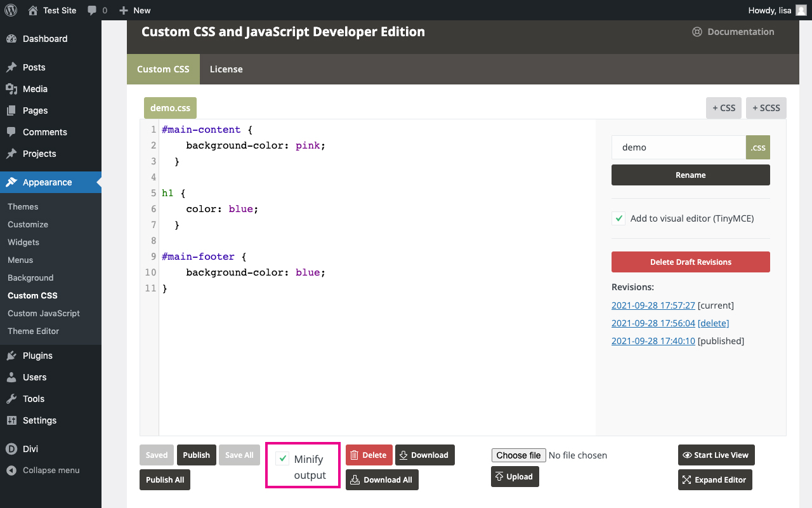The height and width of the screenshot is (508, 812).
Task: Click code line 2 background-color: pink
Action: [x=256, y=145]
